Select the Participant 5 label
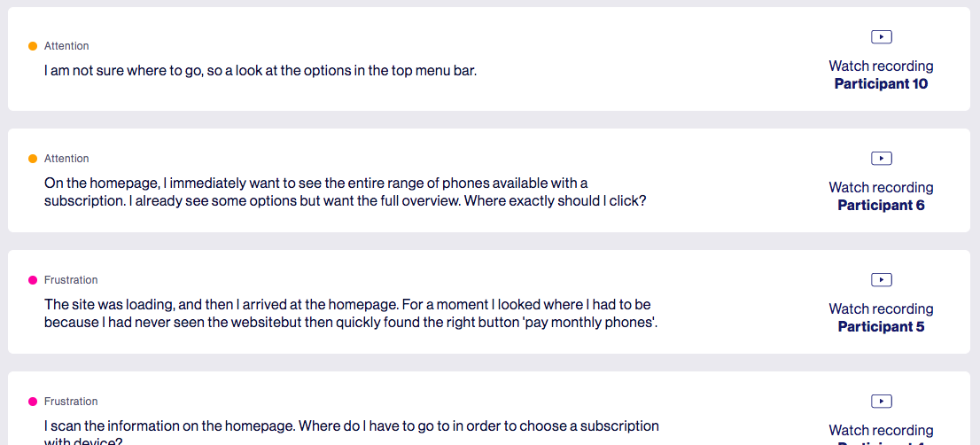The height and width of the screenshot is (445, 980). click(x=882, y=326)
